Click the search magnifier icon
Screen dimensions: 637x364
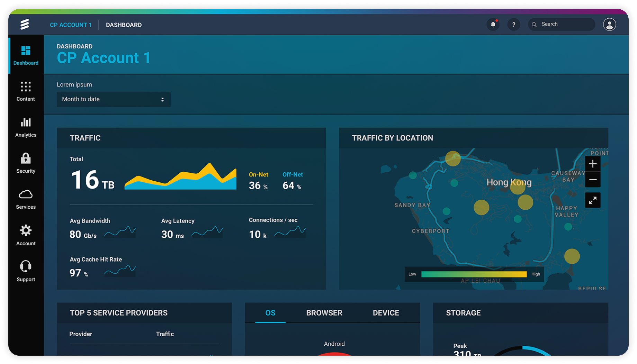(x=534, y=25)
